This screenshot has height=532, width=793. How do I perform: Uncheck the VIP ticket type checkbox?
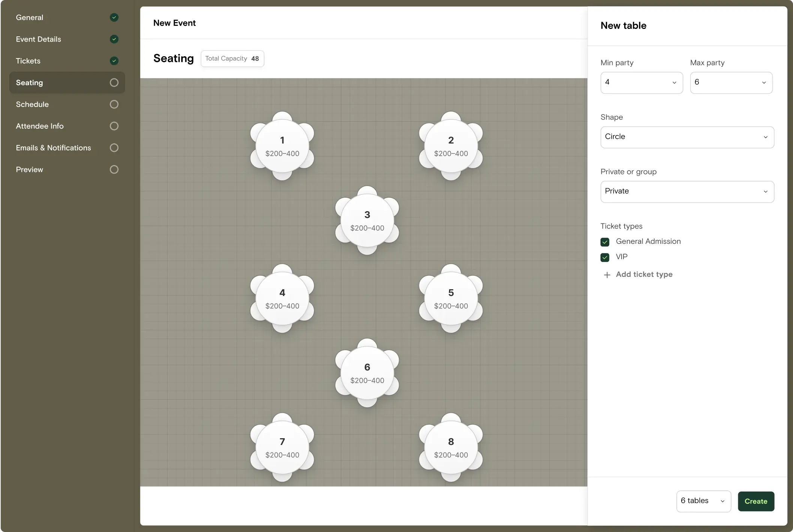click(x=605, y=257)
